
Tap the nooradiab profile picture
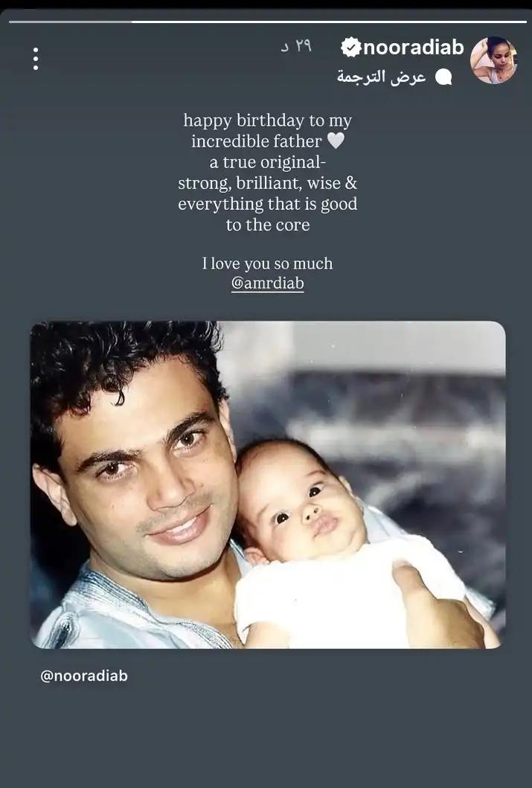coord(493,60)
